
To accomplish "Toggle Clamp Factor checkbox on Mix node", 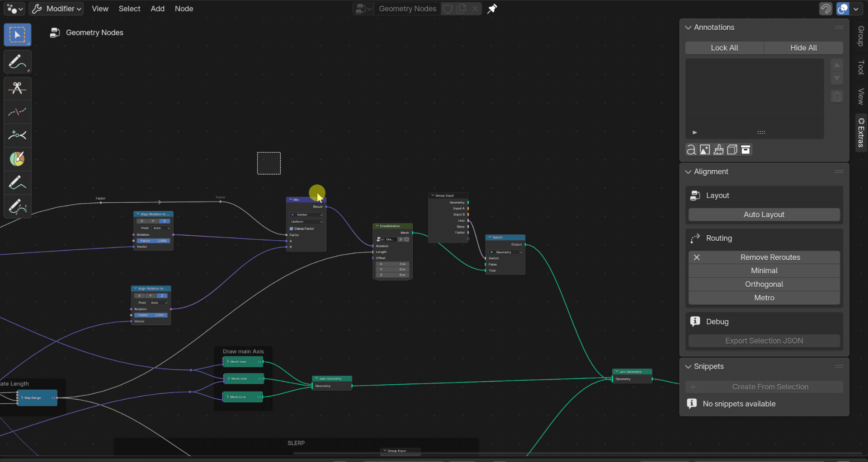I will point(291,229).
